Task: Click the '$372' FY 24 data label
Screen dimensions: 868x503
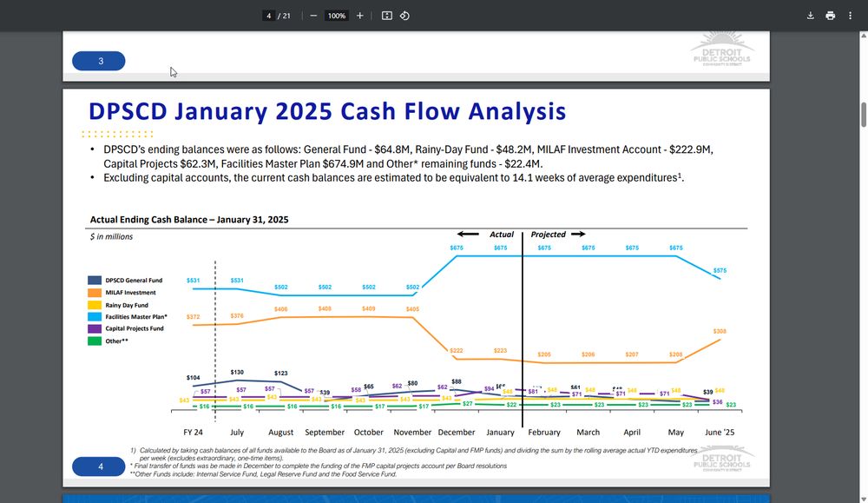Action: (194, 317)
